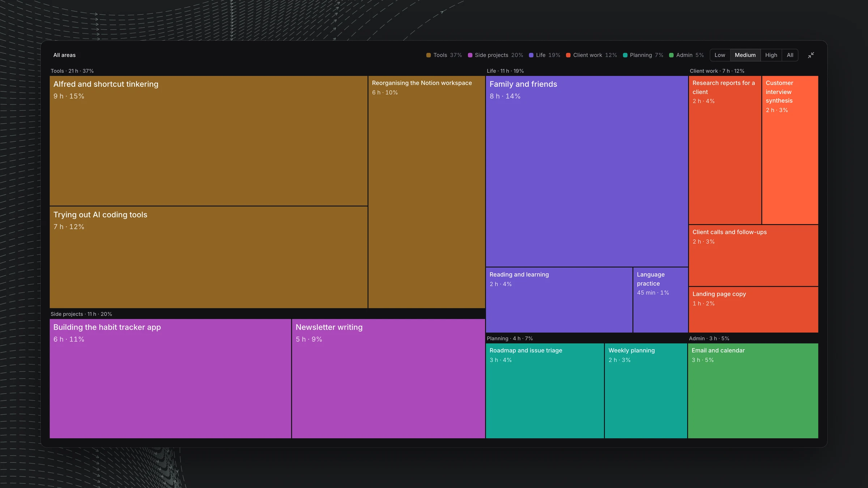The image size is (868, 488).
Task: Click the Tools brown legend swatch
Action: [x=429, y=55]
